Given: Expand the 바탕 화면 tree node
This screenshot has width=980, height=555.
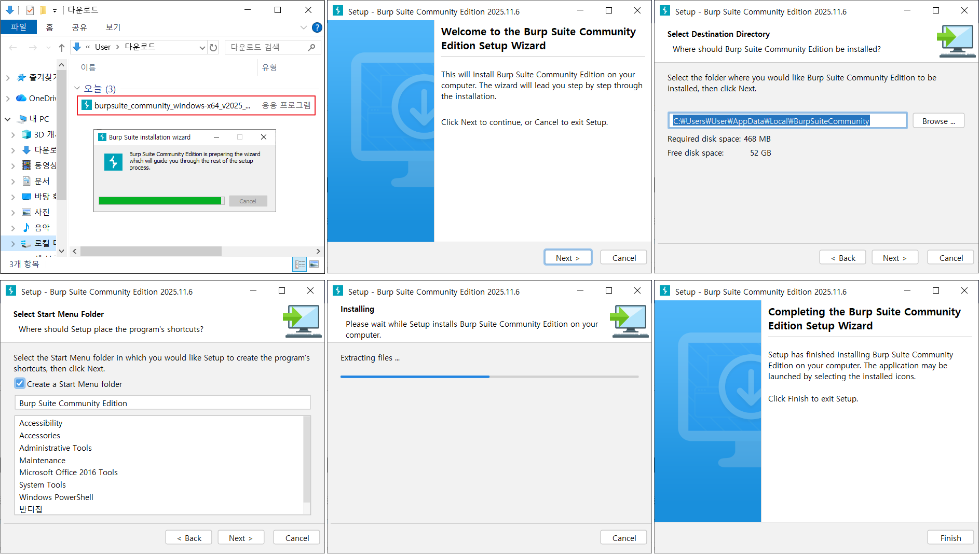Looking at the screenshot, I should pyautogui.click(x=13, y=197).
